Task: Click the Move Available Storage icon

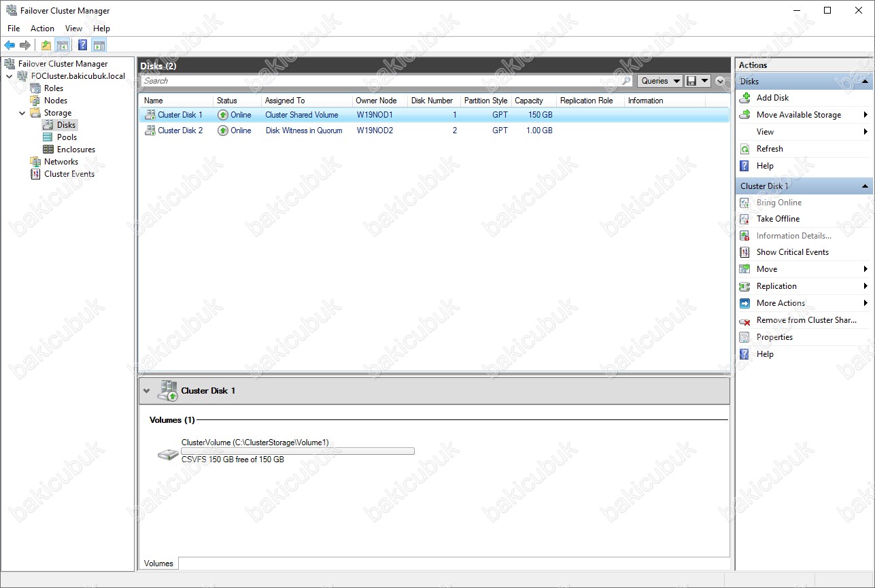Action: pos(744,115)
